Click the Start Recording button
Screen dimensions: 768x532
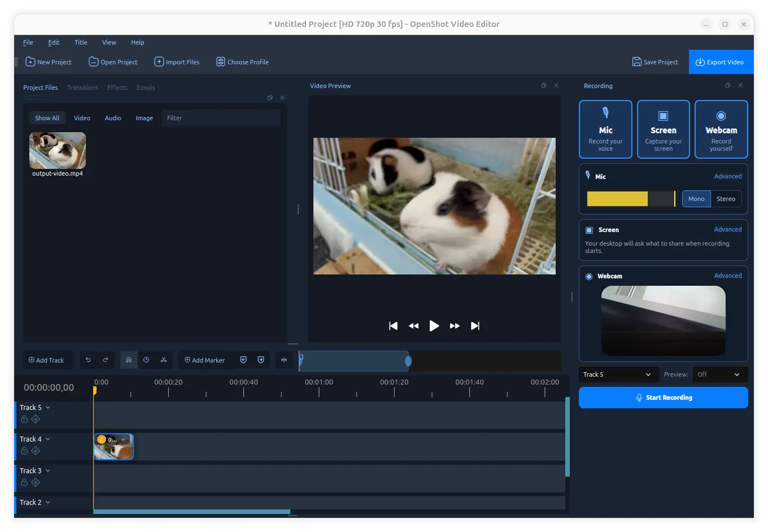[664, 398]
